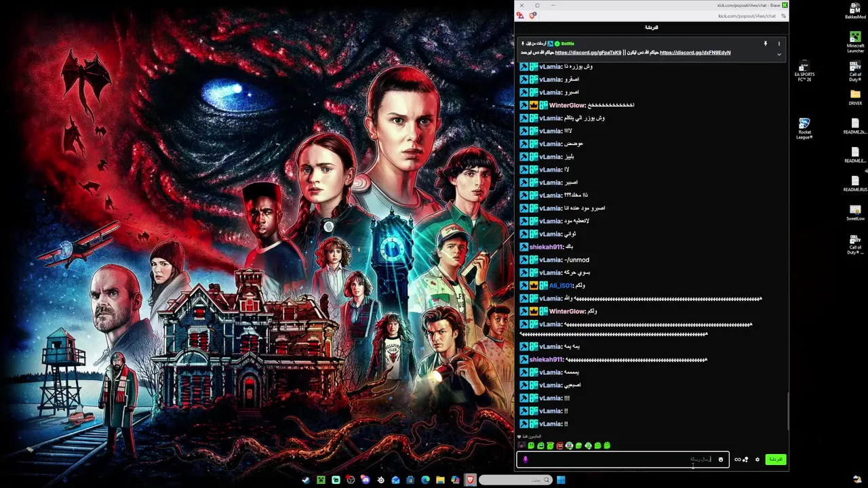Image resolution: width=868 pixels, height=488 pixels.
Task: Collapse the pinned message with chevron
Action: (x=779, y=54)
